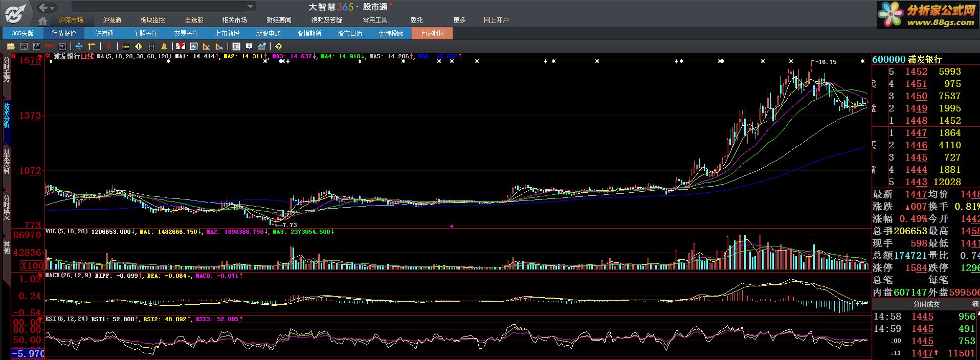Switch to the 主题关注 tab
The image size is (980, 360).
point(146,33)
